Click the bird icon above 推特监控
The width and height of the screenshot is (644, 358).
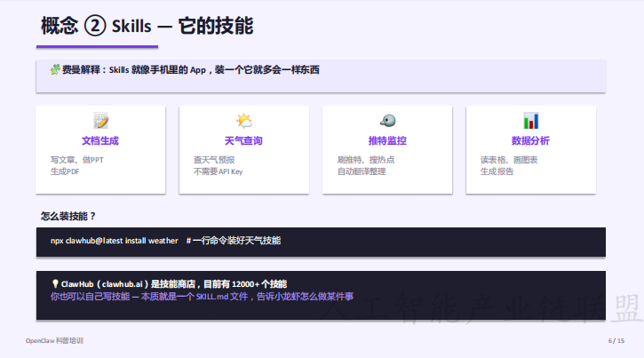387,121
